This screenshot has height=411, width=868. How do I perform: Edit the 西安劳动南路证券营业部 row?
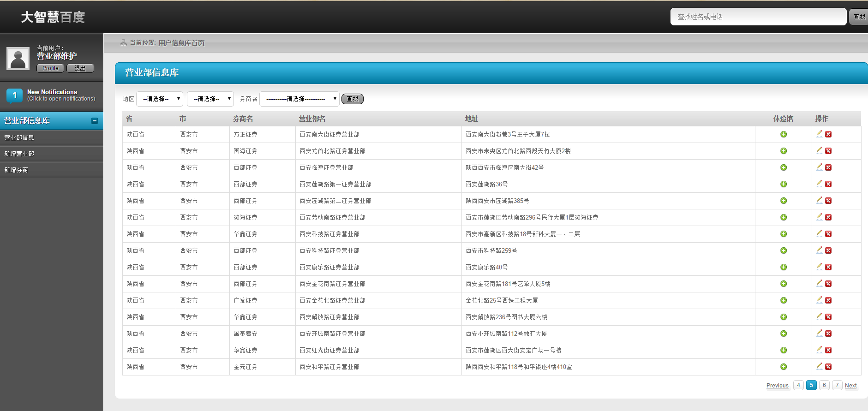[x=819, y=217]
